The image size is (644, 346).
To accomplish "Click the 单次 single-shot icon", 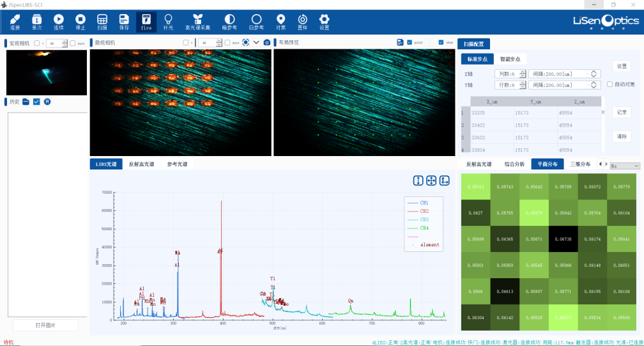I will tap(36, 22).
